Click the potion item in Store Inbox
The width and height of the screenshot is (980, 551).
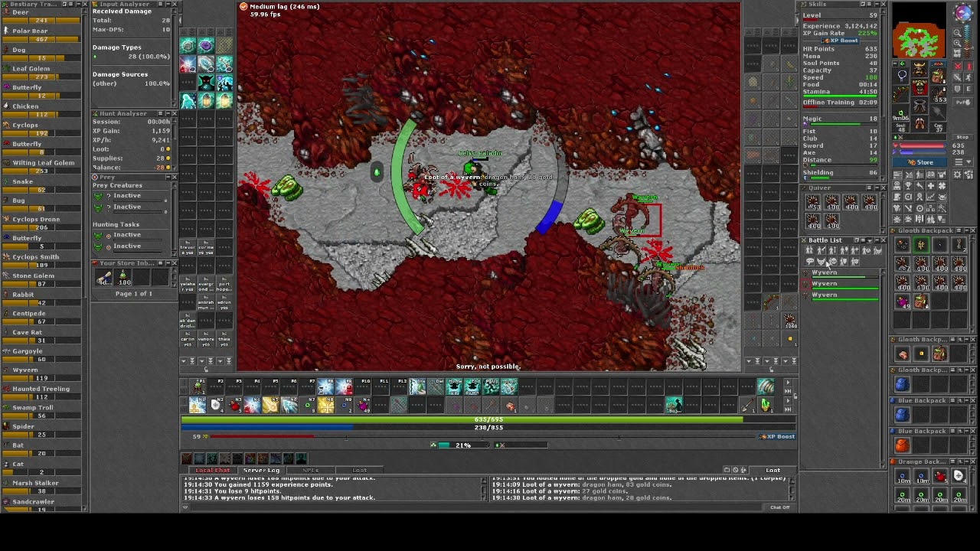[123, 277]
